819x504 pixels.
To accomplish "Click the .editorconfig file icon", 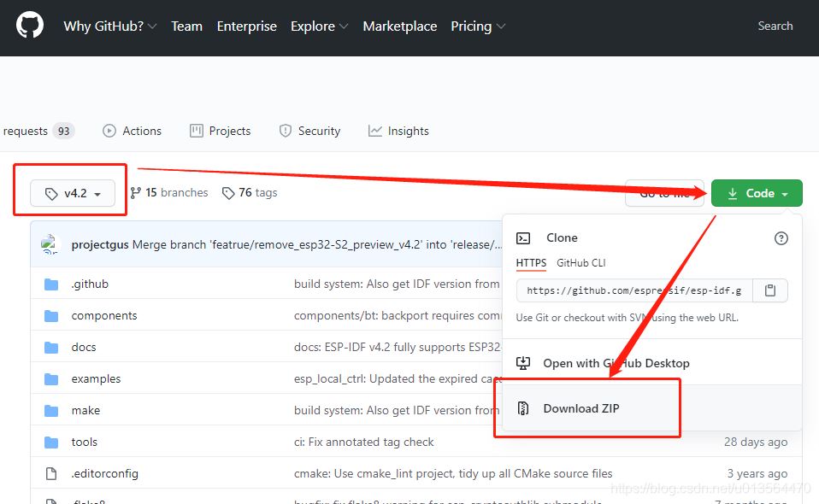I will click(51, 473).
